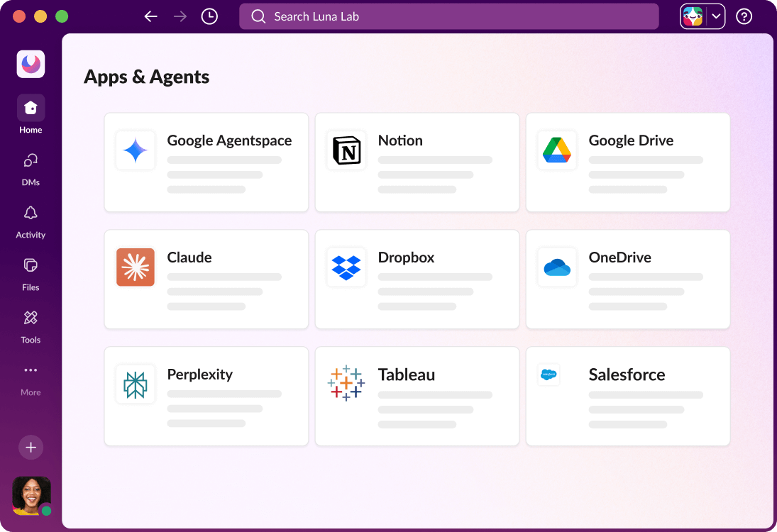Open the Notion app card
This screenshot has height=532, width=777.
pyautogui.click(x=417, y=162)
